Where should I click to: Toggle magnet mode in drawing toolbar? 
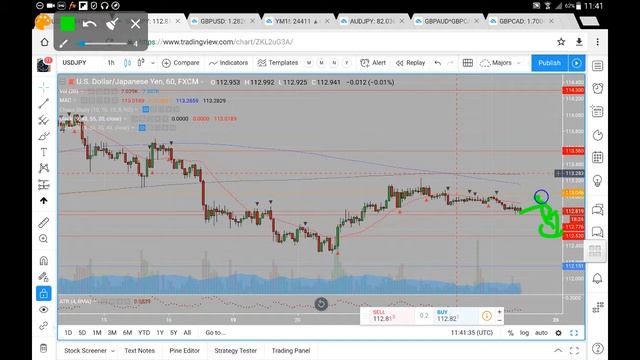(x=44, y=260)
